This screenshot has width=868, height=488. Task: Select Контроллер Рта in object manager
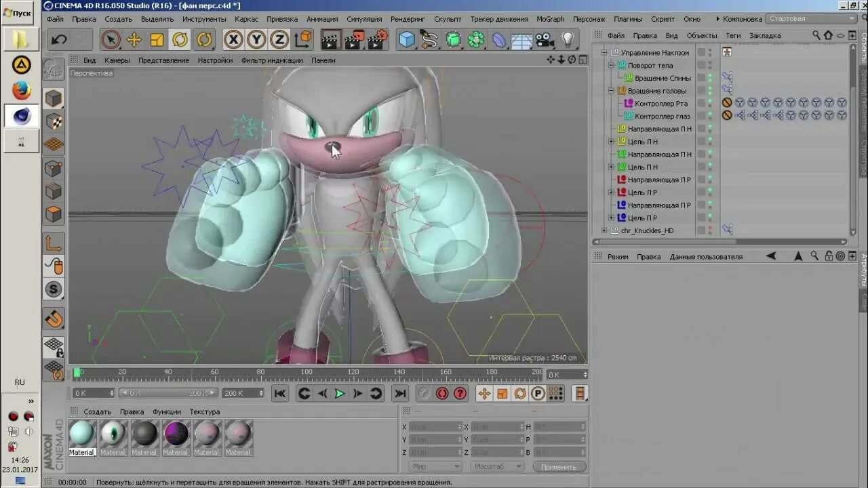[661, 104]
